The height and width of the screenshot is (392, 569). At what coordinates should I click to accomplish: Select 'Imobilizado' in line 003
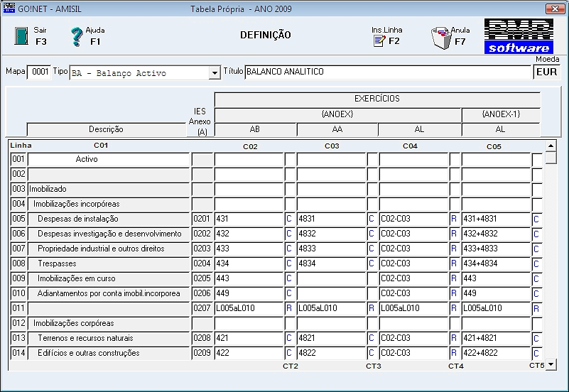tap(109, 189)
